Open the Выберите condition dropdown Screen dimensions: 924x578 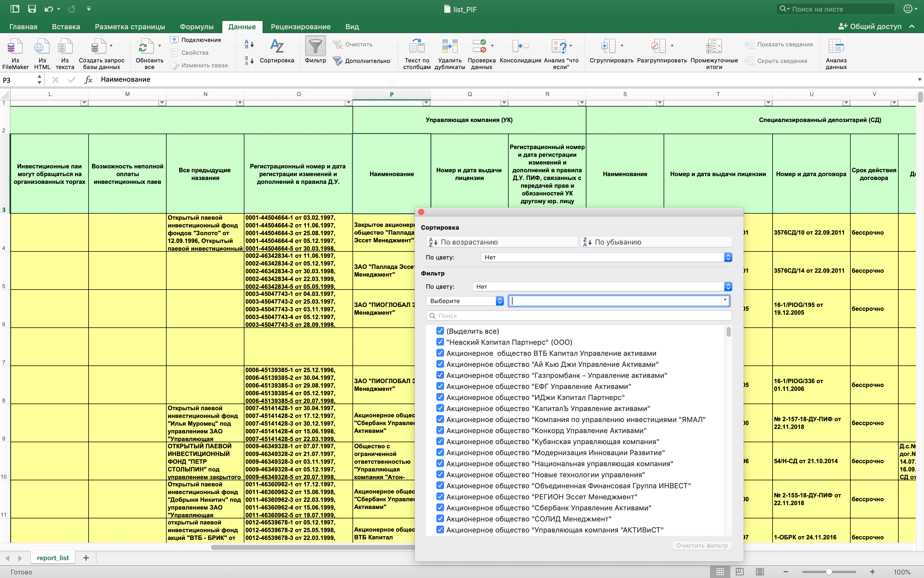point(465,301)
